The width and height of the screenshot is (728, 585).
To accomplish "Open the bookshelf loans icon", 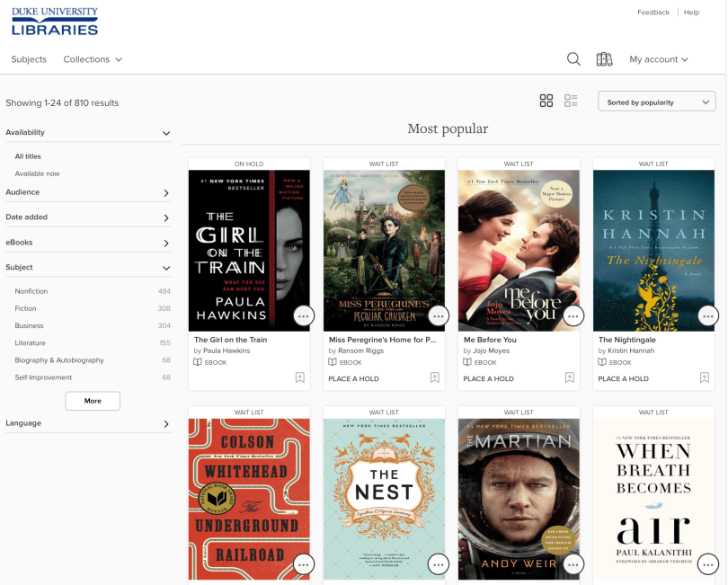I will click(604, 59).
